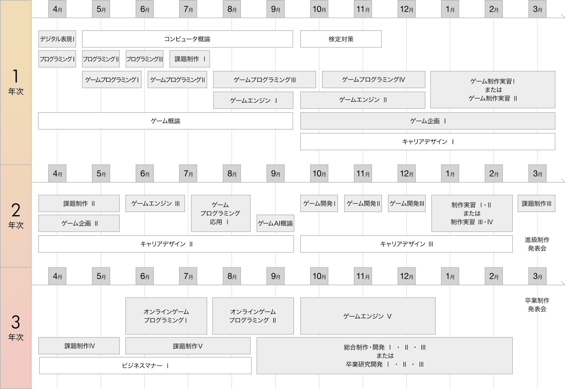Click the ゲーム制作実習Ⅰ または Ⅱ box
The image size is (588, 389).
[493, 90]
